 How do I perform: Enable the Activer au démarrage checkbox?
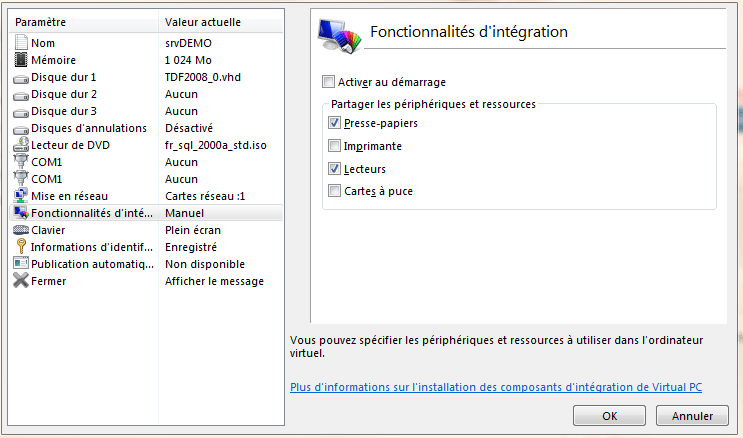(x=328, y=82)
